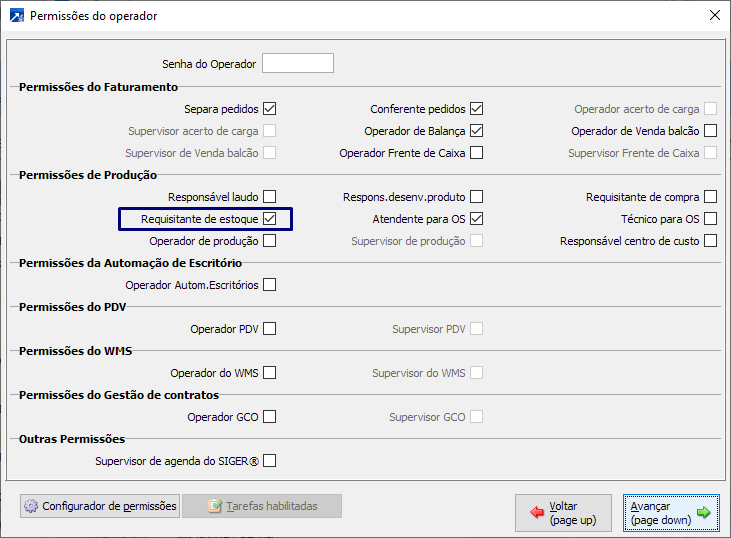Click the Tarefas habilitadas button
This screenshot has width=731, height=538.
click(262, 506)
